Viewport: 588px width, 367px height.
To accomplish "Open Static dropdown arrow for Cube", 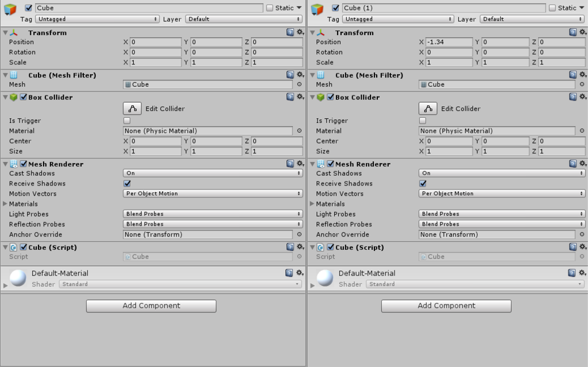I will [299, 8].
